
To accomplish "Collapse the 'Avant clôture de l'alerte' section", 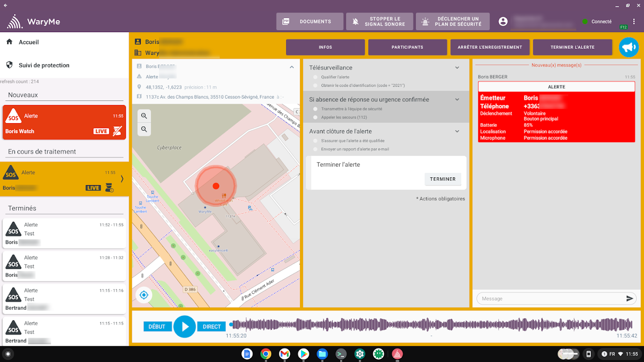I will coord(457,131).
